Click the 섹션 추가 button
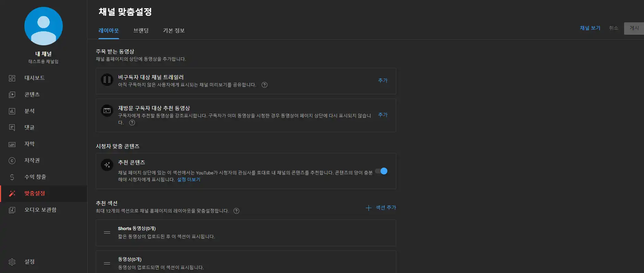Viewport: 644px width, 273px height. tap(381, 208)
